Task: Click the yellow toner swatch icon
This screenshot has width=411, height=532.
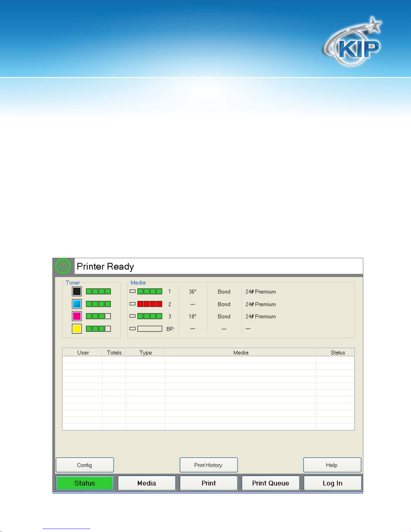Action: coord(77,329)
